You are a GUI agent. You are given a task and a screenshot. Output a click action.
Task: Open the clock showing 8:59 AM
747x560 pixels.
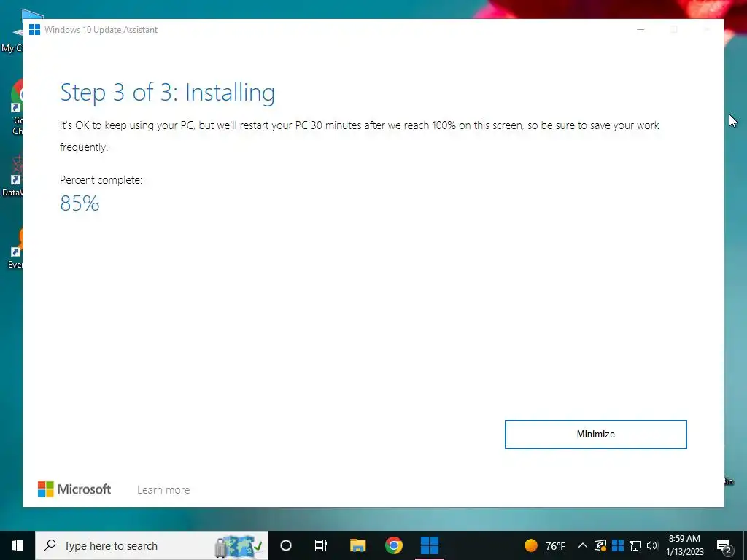click(x=684, y=545)
